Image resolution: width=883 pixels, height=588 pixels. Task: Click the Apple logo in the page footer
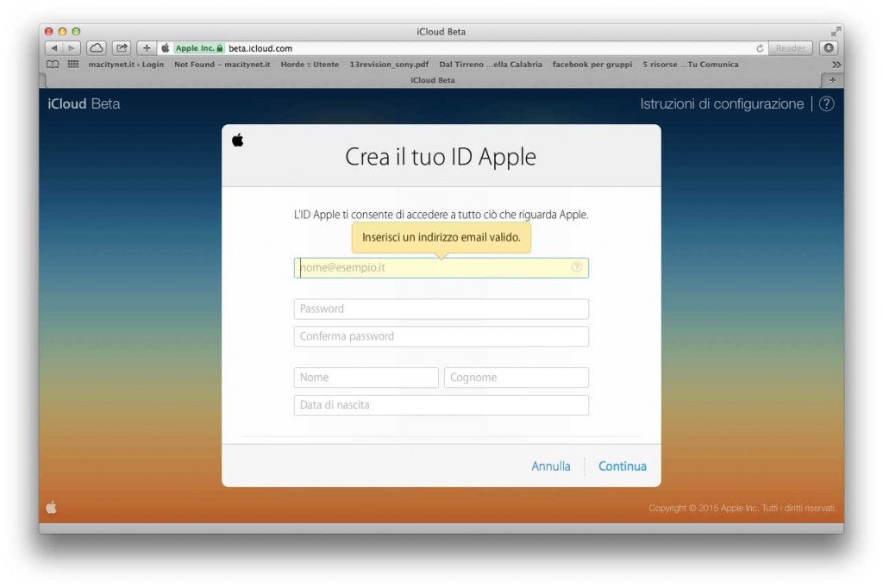pyautogui.click(x=51, y=508)
